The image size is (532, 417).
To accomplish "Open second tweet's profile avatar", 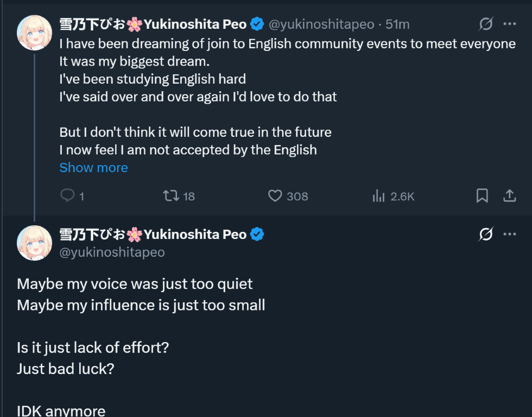I will (x=35, y=243).
